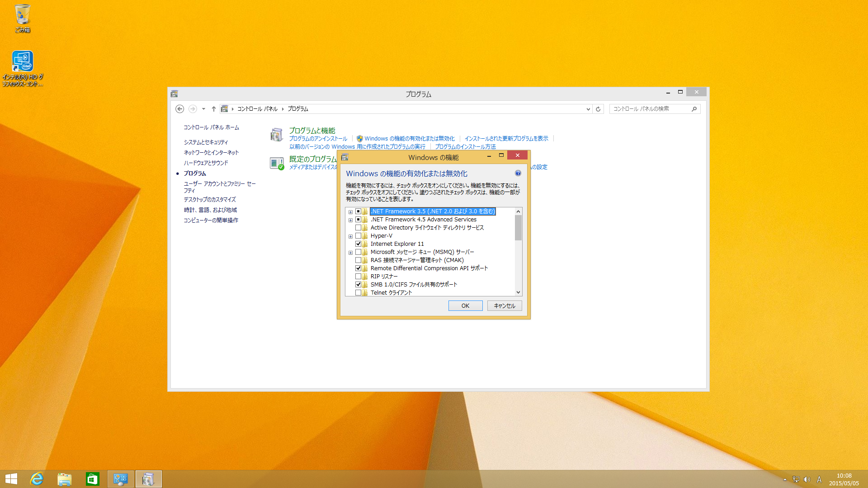Expand Microsoft メッセージ キュー (MSMQ) サーバー

(x=350, y=252)
